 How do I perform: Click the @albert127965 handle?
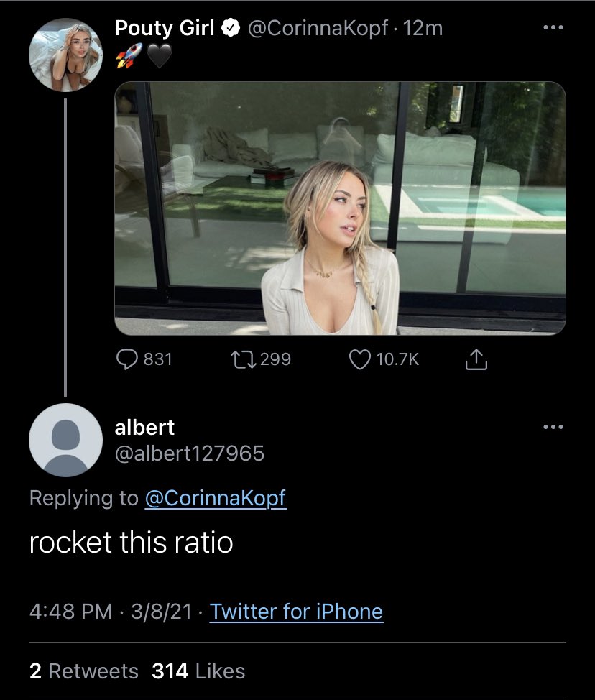point(190,453)
